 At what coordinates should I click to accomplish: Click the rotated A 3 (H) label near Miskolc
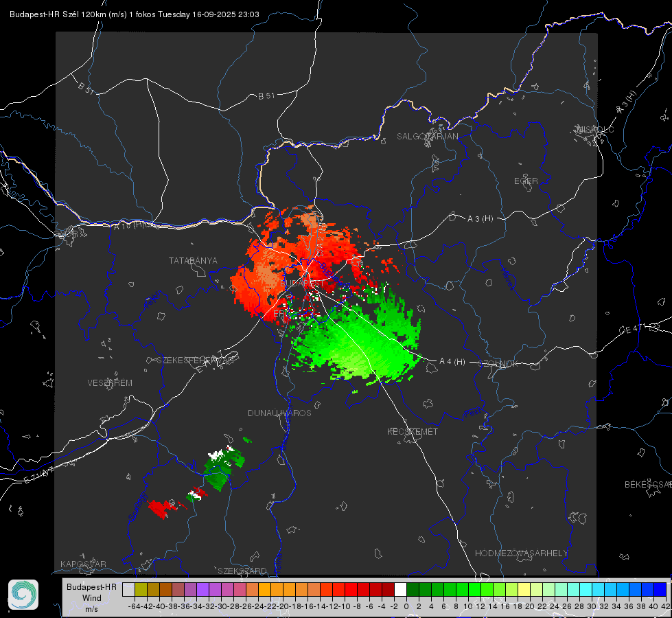coord(627,102)
